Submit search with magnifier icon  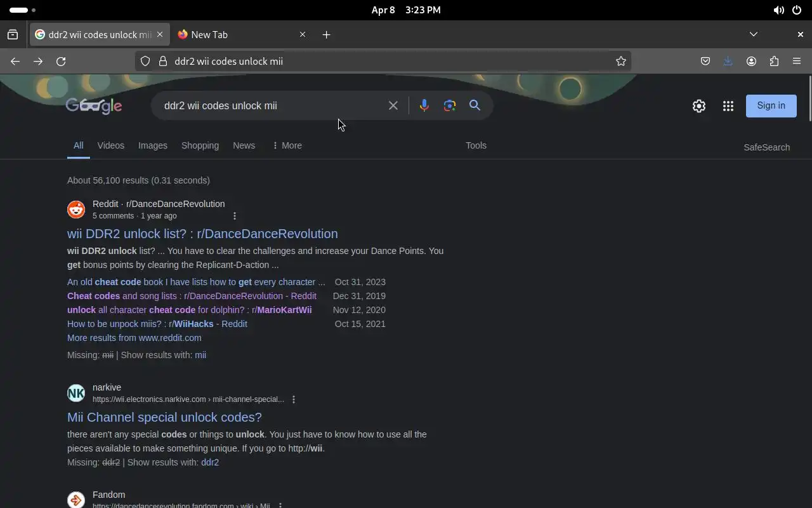pyautogui.click(x=475, y=105)
